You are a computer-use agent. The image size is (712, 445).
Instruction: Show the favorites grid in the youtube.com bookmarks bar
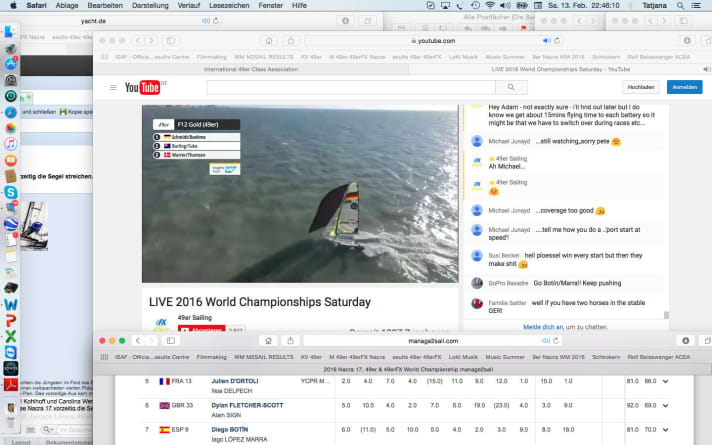[x=104, y=57]
